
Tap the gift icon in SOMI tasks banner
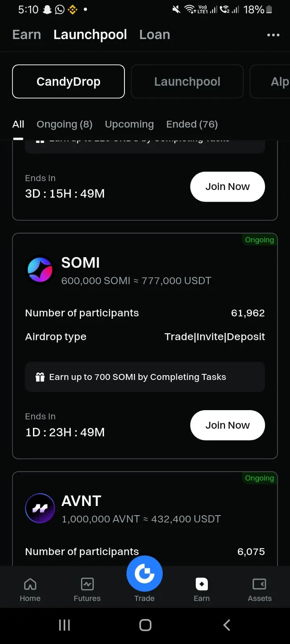40,377
